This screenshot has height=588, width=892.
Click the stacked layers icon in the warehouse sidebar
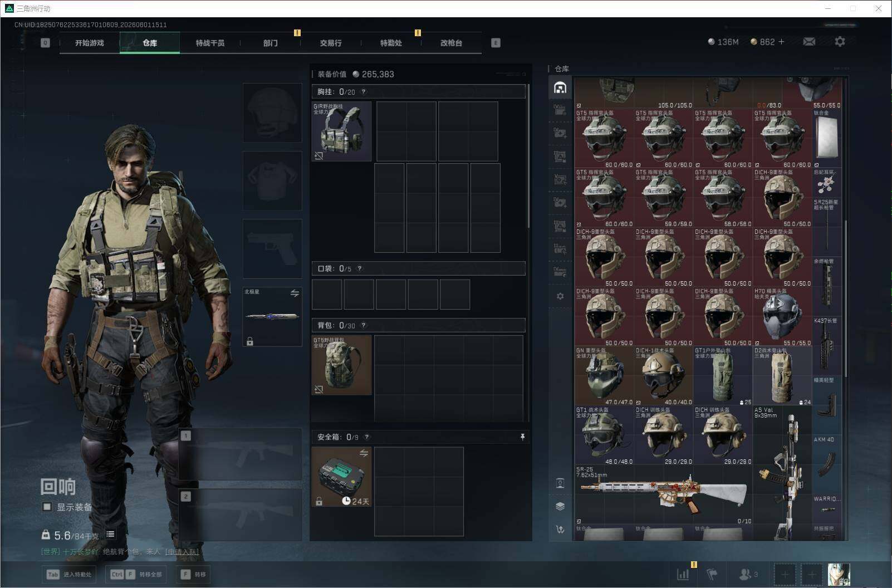(x=560, y=506)
